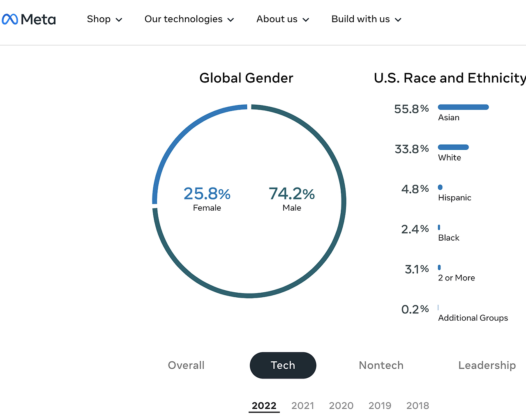Click the 33.8% White value
526x420 pixels.
click(412, 149)
